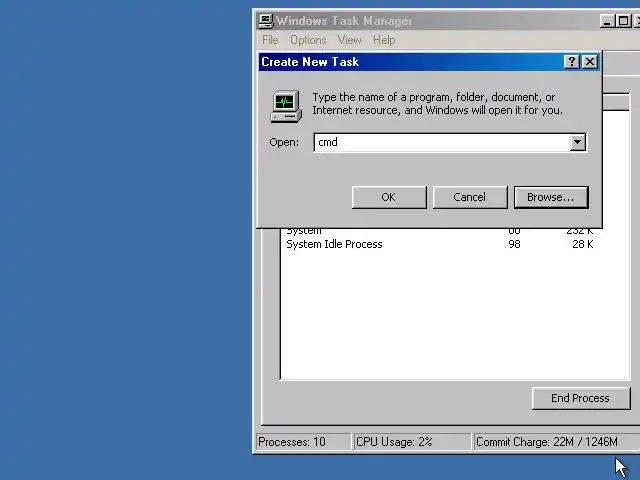Click the CPU value 98 for System Idle Process
This screenshot has width=640, height=480.
pos(514,244)
